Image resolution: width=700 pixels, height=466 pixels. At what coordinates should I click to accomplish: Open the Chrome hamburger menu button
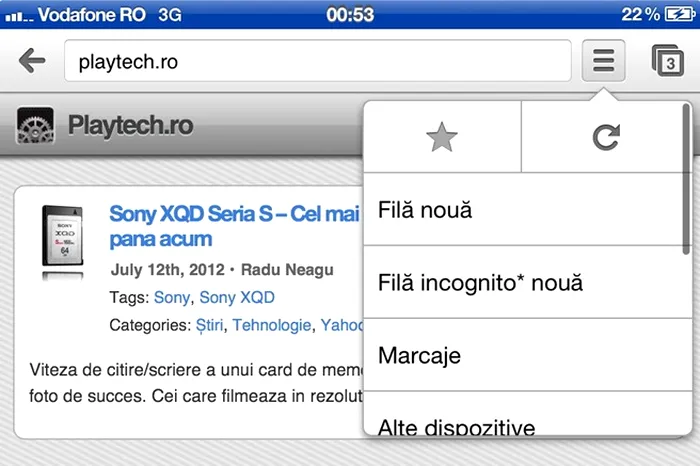(603, 61)
